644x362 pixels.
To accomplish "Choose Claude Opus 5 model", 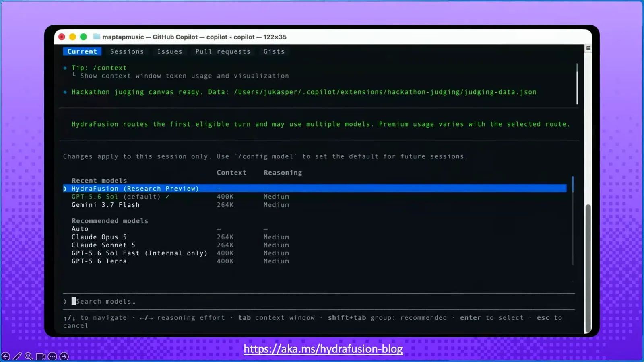I will pyautogui.click(x=99, y=237).
